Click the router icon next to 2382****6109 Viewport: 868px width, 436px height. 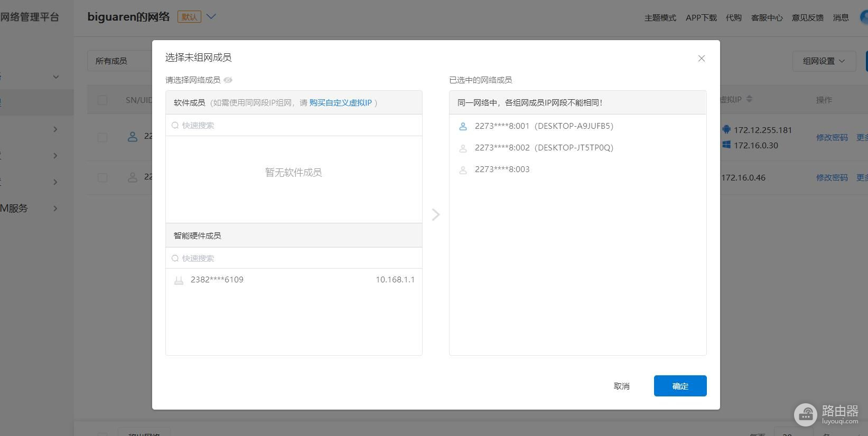[x=179, y=280]
